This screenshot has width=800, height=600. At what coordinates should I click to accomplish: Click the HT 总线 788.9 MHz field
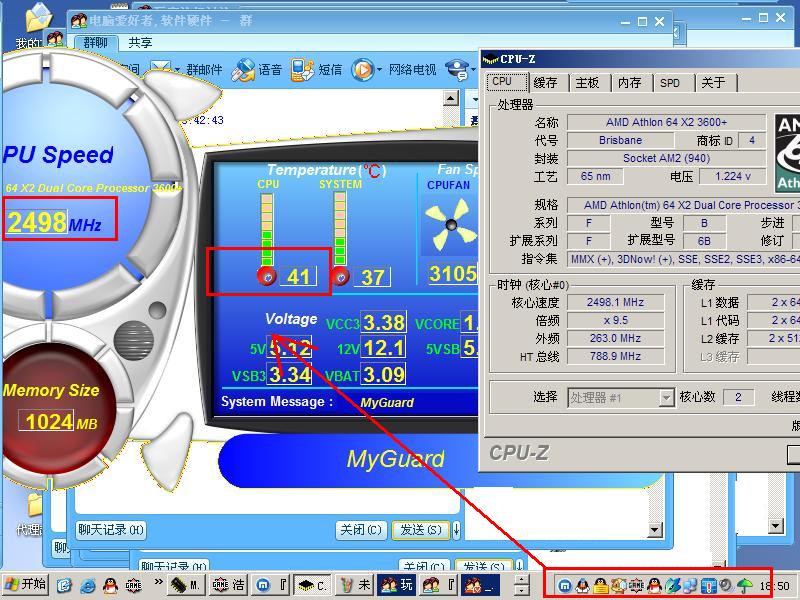point(615,356)
